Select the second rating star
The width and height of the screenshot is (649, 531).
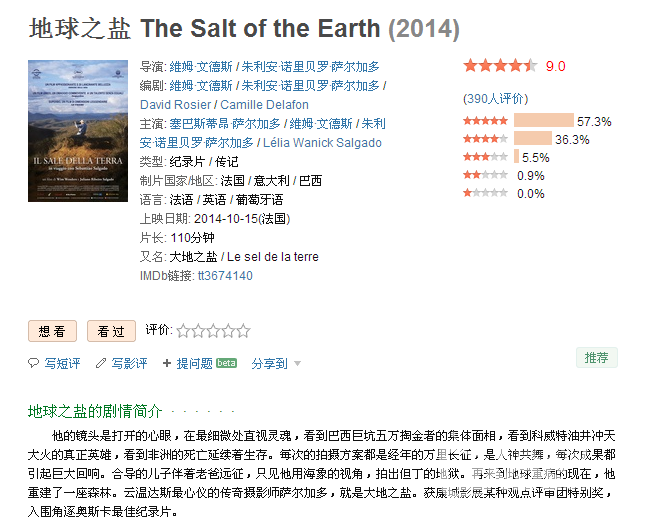pos(198,331)
